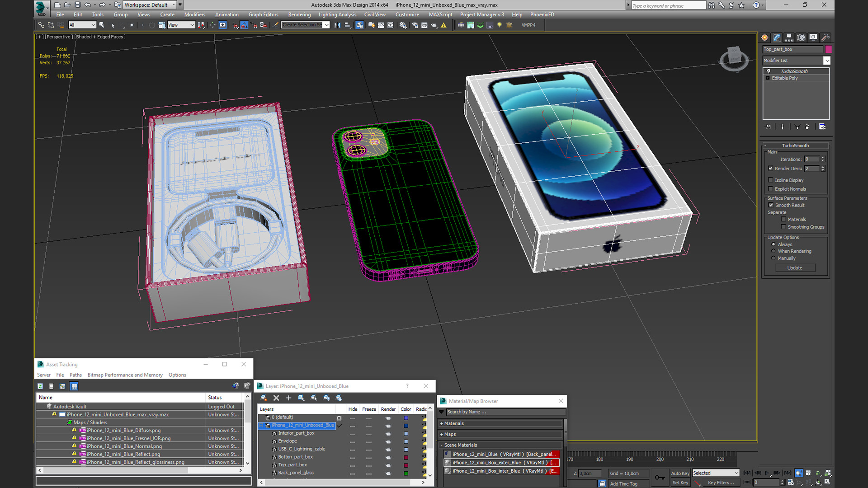Click the favorites star icon
This screenshot has width=868, height=488.
click(741, 5)
